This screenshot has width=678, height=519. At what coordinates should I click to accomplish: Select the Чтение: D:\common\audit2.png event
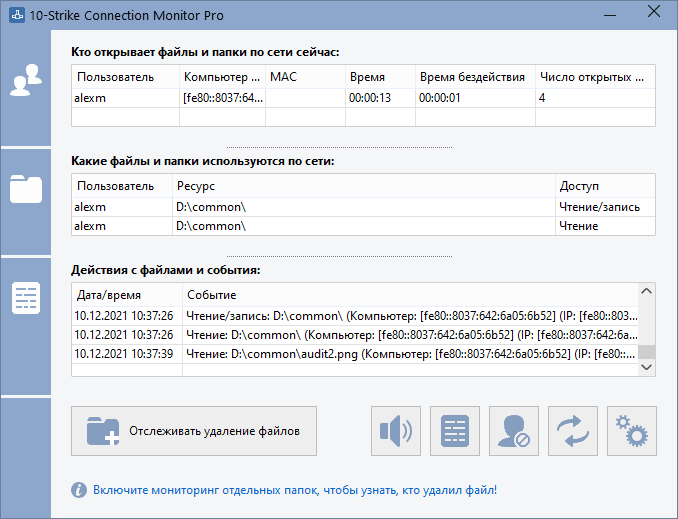(x=355, y=354)
